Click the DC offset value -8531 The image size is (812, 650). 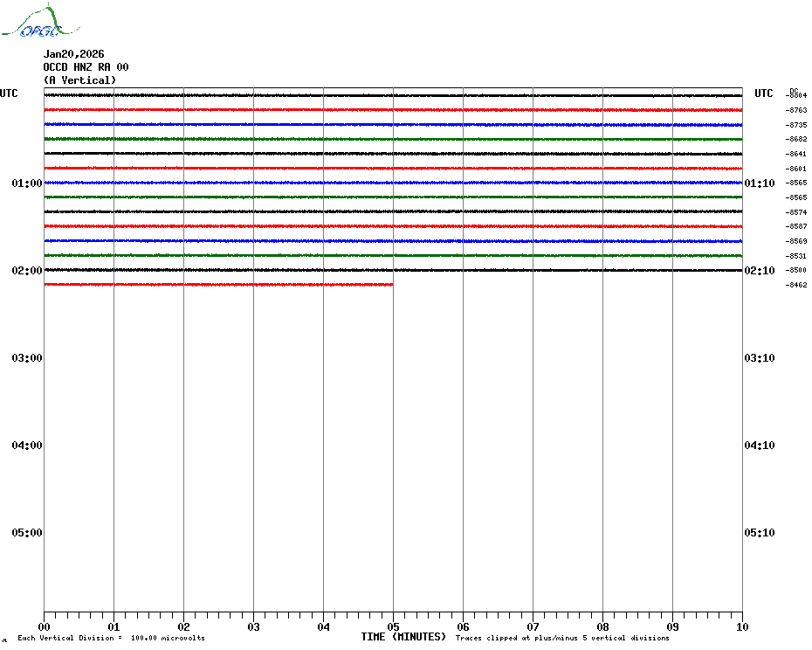point(796,256)
